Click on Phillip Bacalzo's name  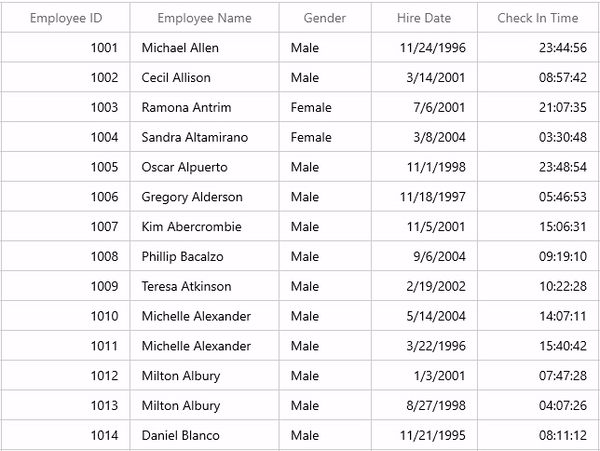[x=182, y=257]
